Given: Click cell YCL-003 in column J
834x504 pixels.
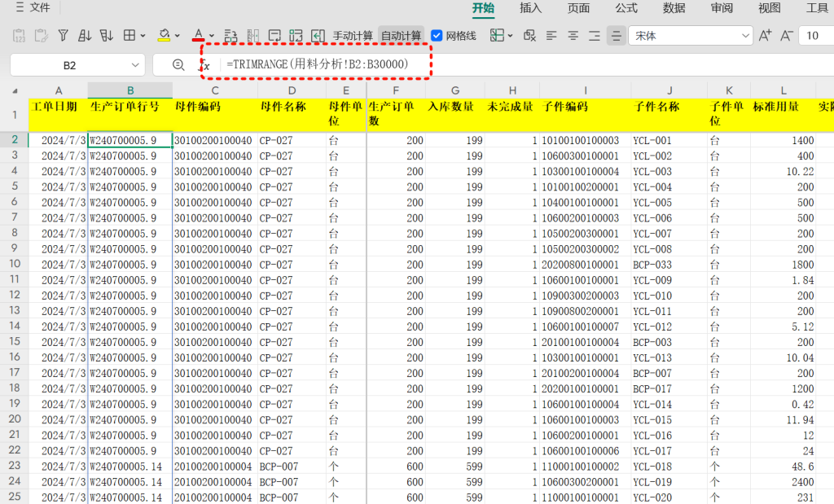Looking at the screenshot, I should pyautogui.click(x=669, y=171).
